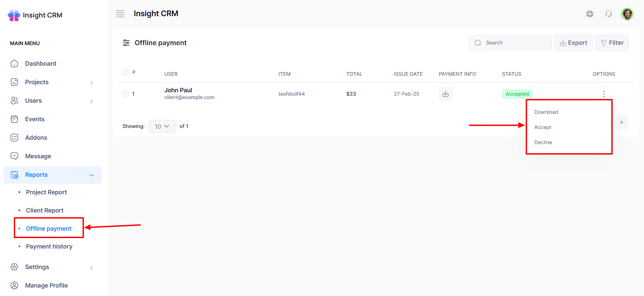Click the Message chat icon
Screen dimensions: 644x296
pos(14,156)
